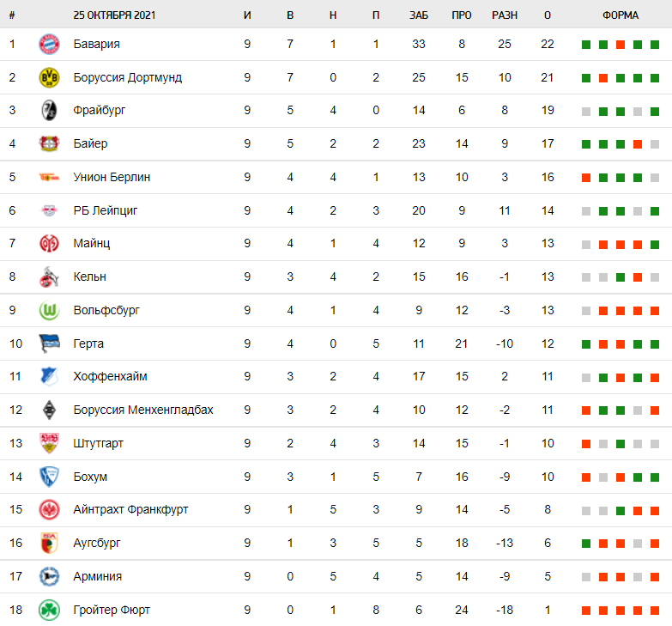Viewport: 672px width, 626px height.
Task: Click Бавария's red loss form square
Action: coord(620,45)
